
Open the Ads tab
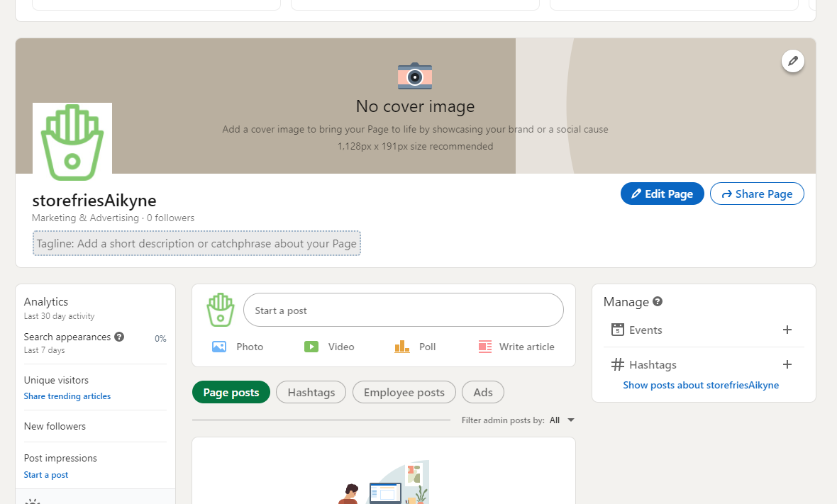pos(483,392)
